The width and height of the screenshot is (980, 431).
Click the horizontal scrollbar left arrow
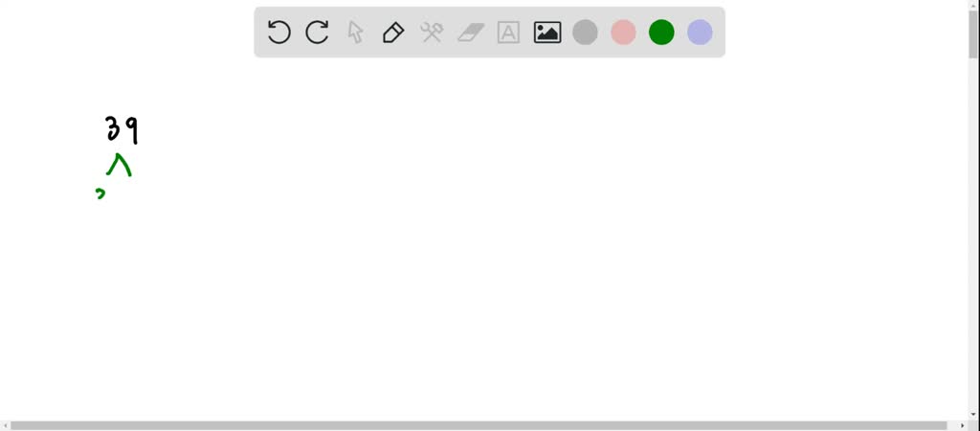tap(5, 426)
